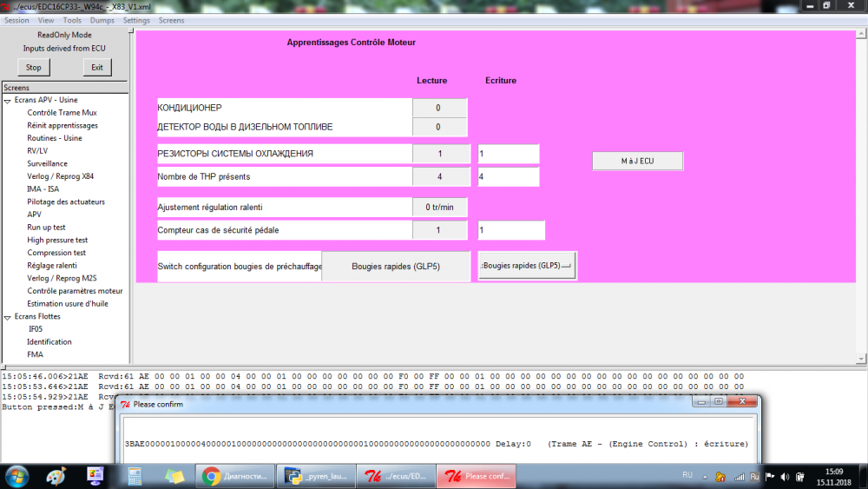Screen dimensions: 868x489
Task: Select Verlog / Reprog M2S screen
Action: (x=62, y=278)
